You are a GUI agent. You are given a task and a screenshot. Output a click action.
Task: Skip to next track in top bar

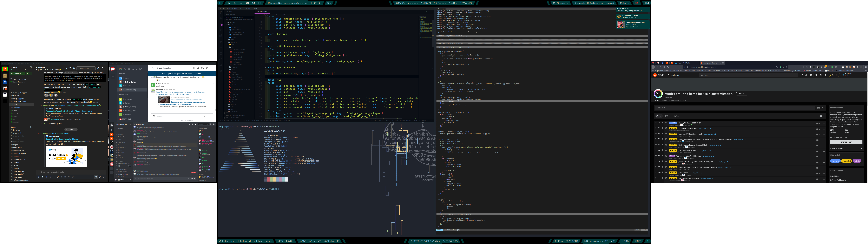coord(320,3)
